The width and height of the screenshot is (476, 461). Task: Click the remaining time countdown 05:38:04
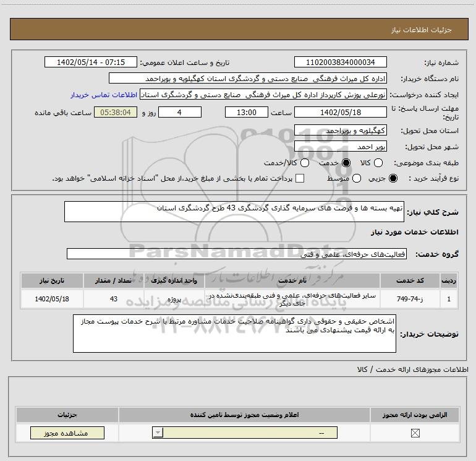click(116, 112)
